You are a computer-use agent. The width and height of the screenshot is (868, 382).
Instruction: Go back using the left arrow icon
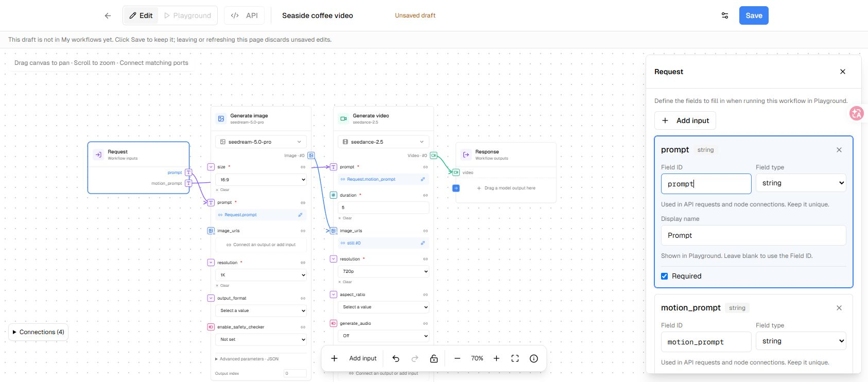(x=108, y=15)
